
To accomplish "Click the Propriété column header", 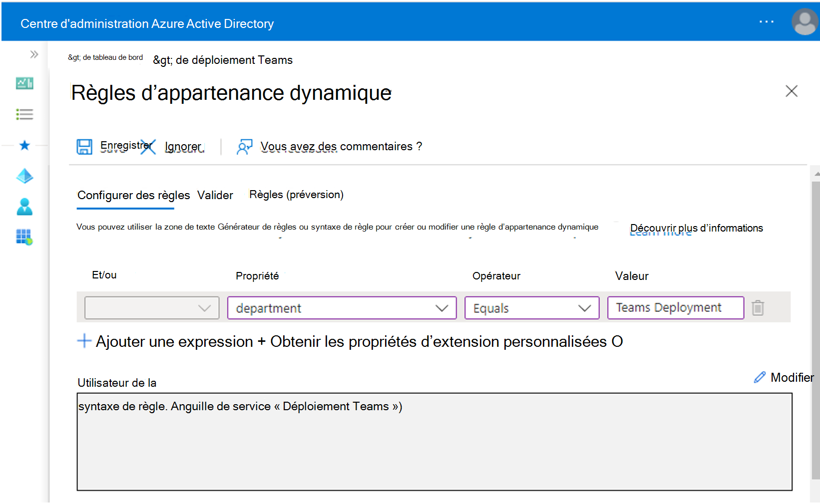I will point(257,276).
